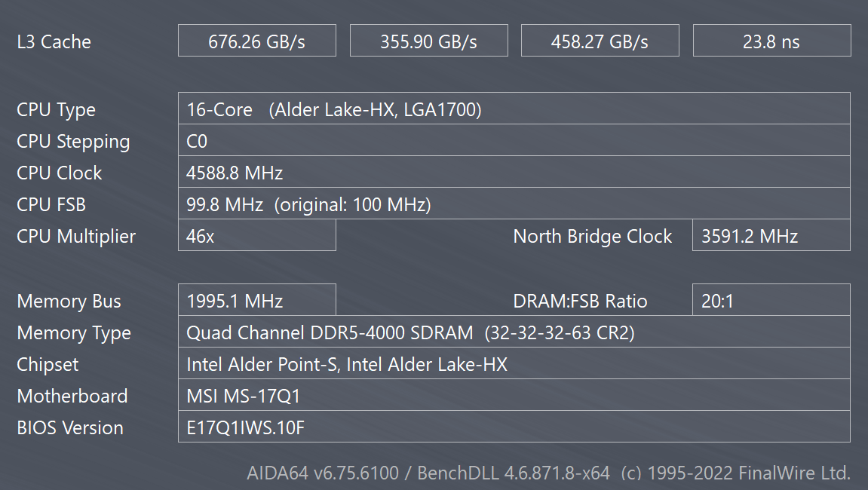Select the Chipset Intel Alder Point-S field
Screen dimensions: 868x490
[x=514, y=364]
